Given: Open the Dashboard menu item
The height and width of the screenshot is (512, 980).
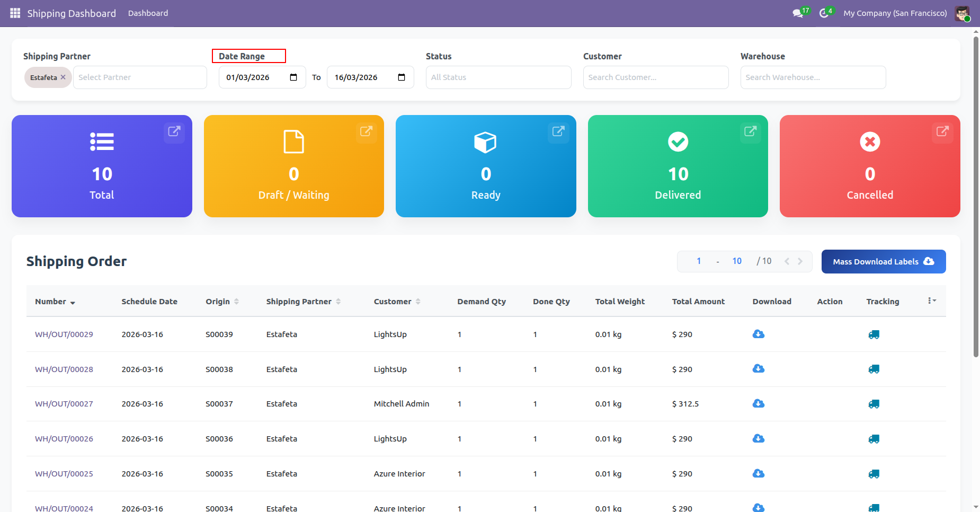Looking at the screenshot, I should point(148,13).
